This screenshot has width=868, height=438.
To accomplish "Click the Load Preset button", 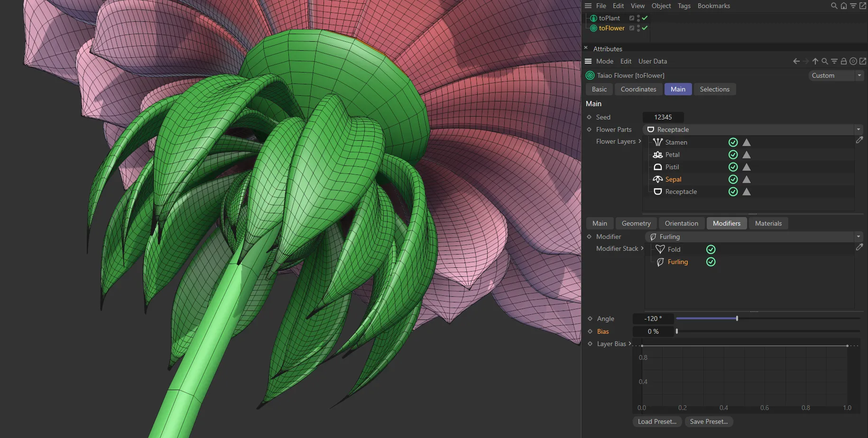I will 657,421.
